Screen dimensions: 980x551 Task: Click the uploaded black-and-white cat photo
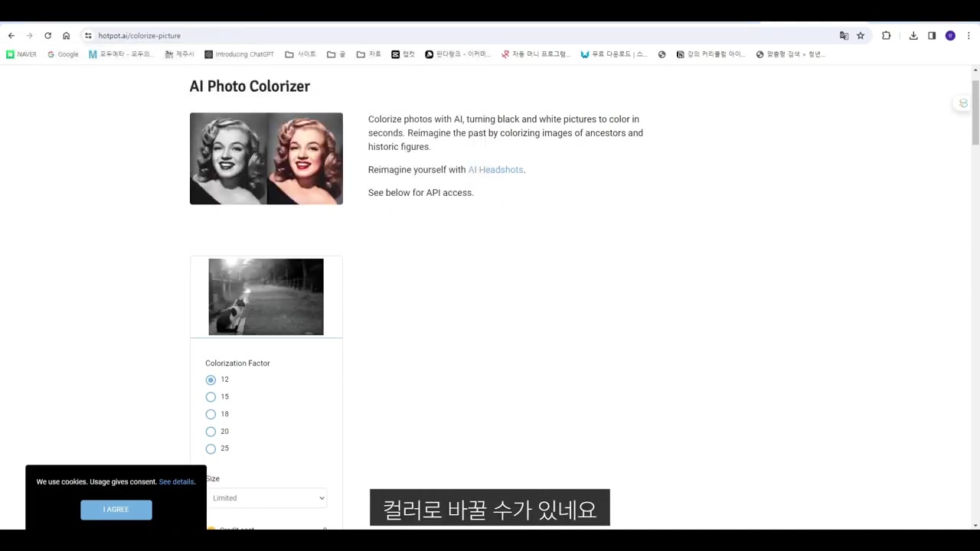[x=266, y=297]
